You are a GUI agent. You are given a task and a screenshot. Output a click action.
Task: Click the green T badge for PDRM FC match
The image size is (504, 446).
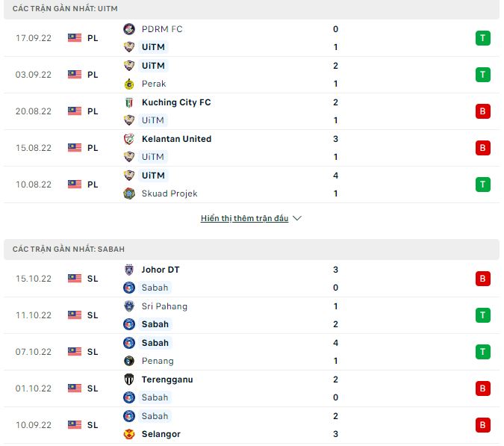pyautogui.click(x=483, y=38)
